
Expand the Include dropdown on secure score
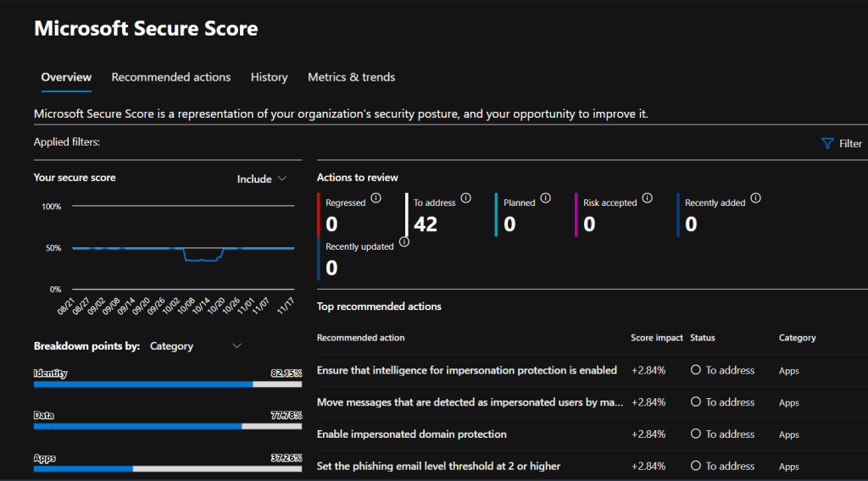pyautogui.click(x=262, y=179)
